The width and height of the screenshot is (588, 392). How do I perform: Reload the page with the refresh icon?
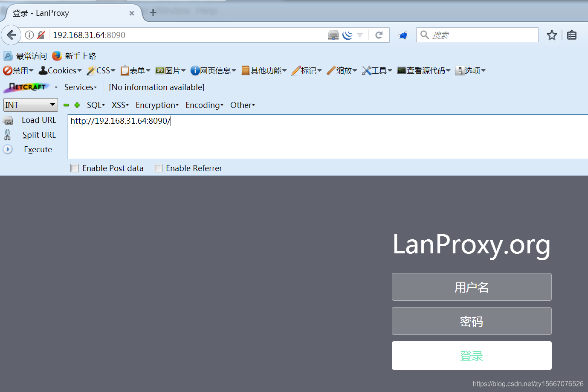(x=379, y=35)
